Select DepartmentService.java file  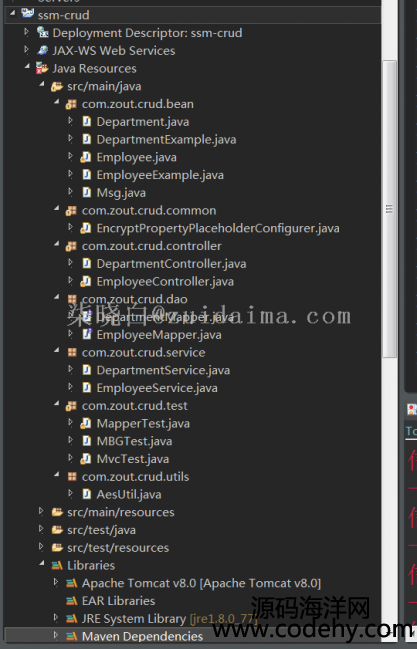click(163, 370)
